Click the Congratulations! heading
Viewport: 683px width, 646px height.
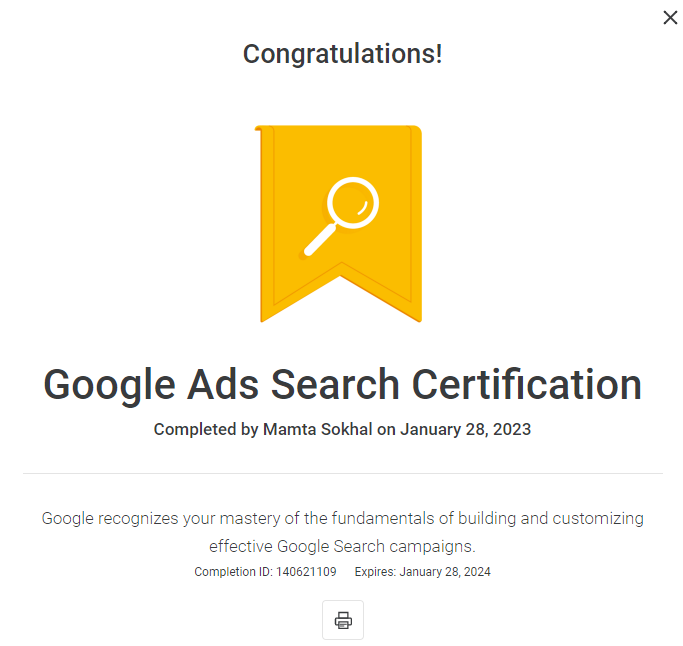click(342, 54)
